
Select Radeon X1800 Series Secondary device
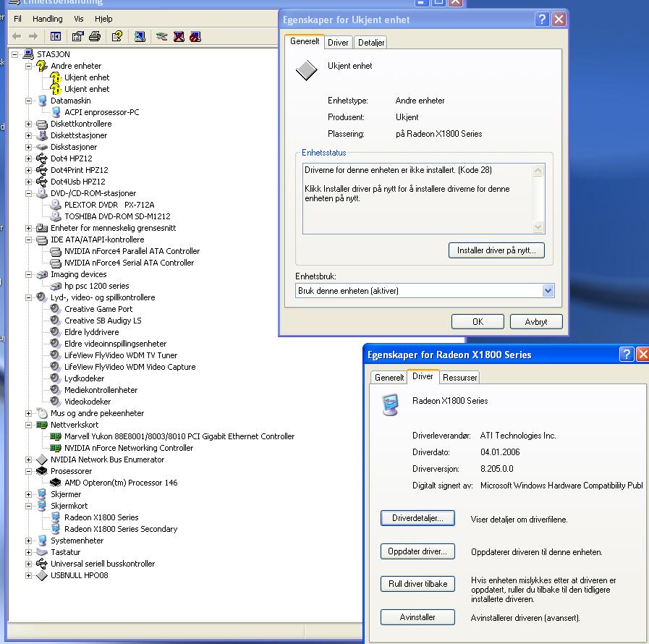(x=120, y=529)
